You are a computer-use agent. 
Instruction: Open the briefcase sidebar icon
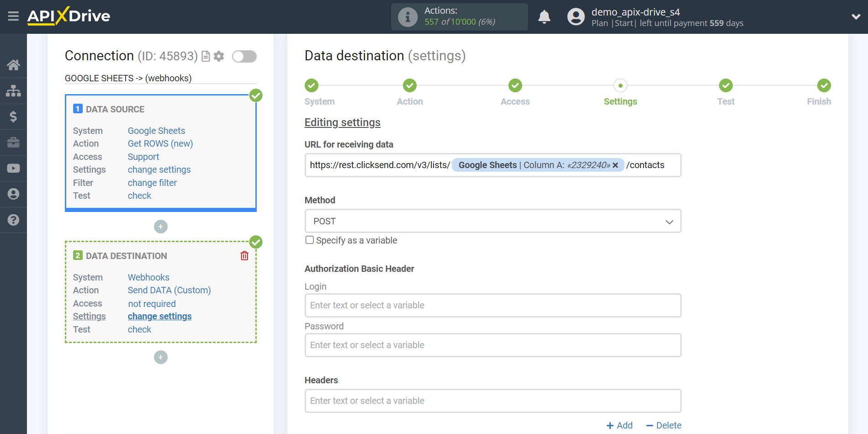coord(13,143)
